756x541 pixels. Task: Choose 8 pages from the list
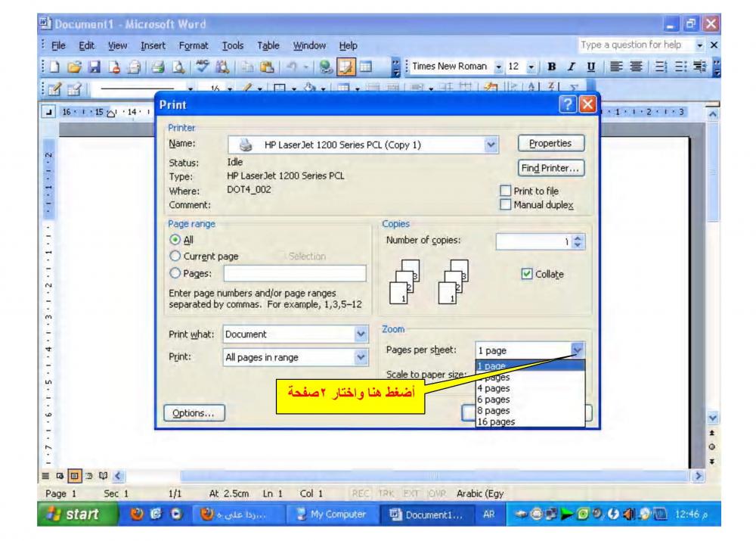pyautogui.click(x=530, y=411)
